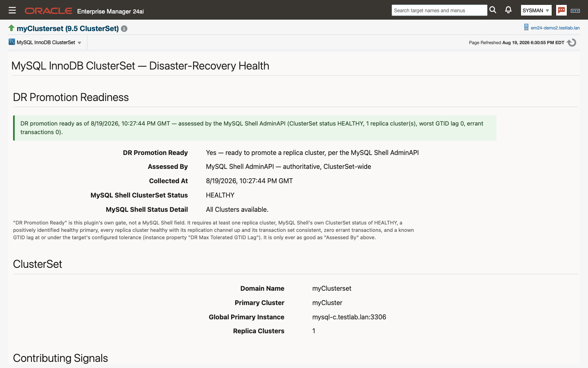The width and height of the screenshot is (588, 368).
Task: Click the DR Promotion Ready field label
Action: 155,153
